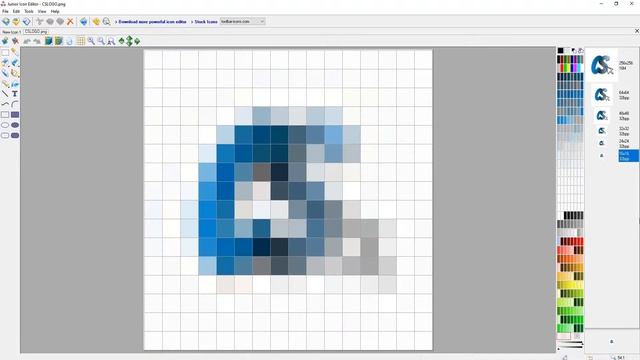Viewport: 640px width, 360px height.
Task: Click the Undo arrow icon
Action: click(27, 41)
